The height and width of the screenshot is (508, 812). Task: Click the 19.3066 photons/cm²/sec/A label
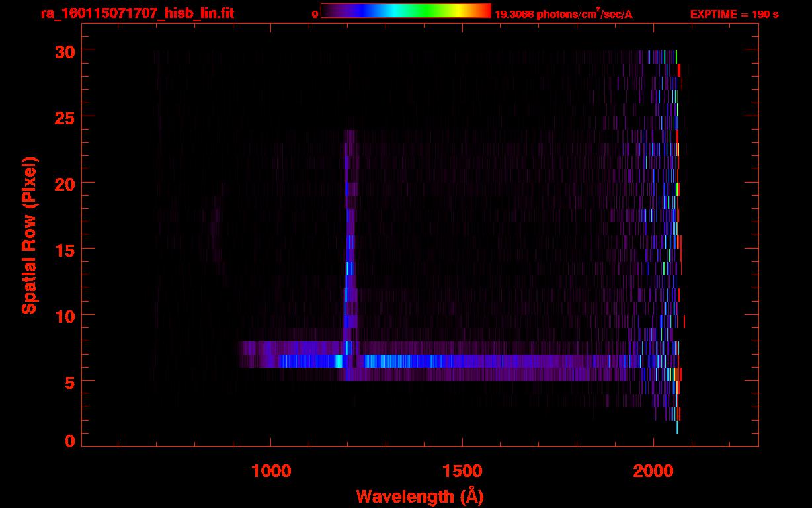[x=563, y=14]
